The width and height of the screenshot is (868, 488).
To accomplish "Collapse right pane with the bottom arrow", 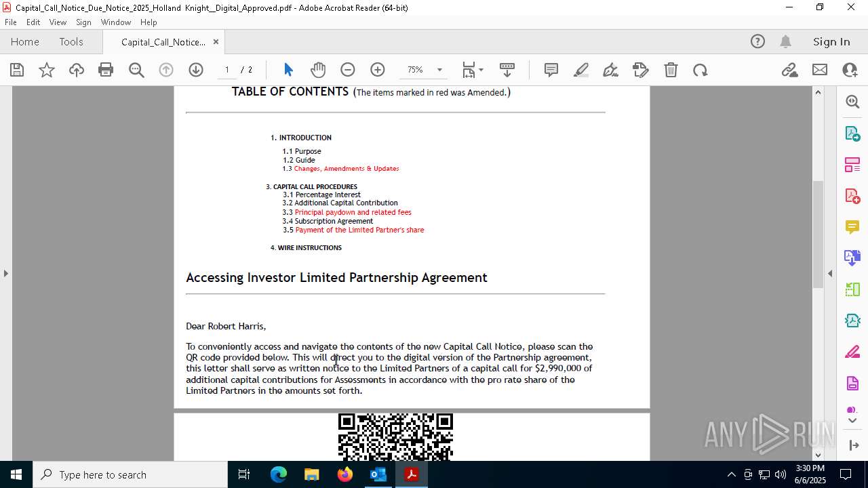I will click(852, 445).
